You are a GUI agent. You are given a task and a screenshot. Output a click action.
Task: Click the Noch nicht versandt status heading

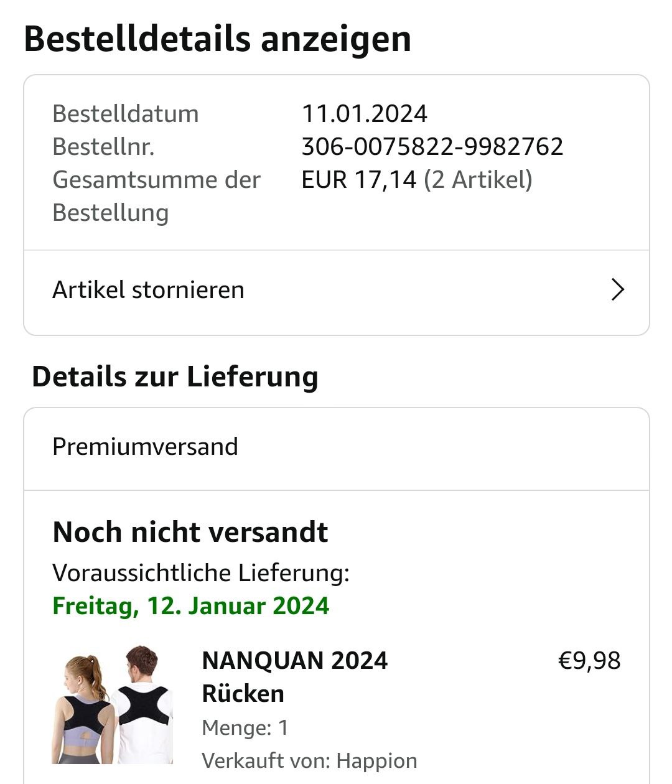tap(190, 532)
